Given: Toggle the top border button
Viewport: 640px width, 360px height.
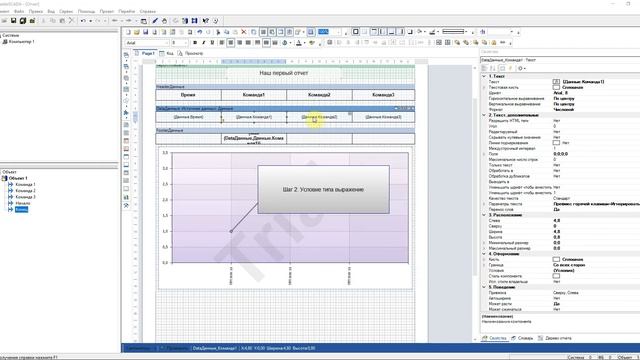Looking at the screenshot, I should [374, 32].
